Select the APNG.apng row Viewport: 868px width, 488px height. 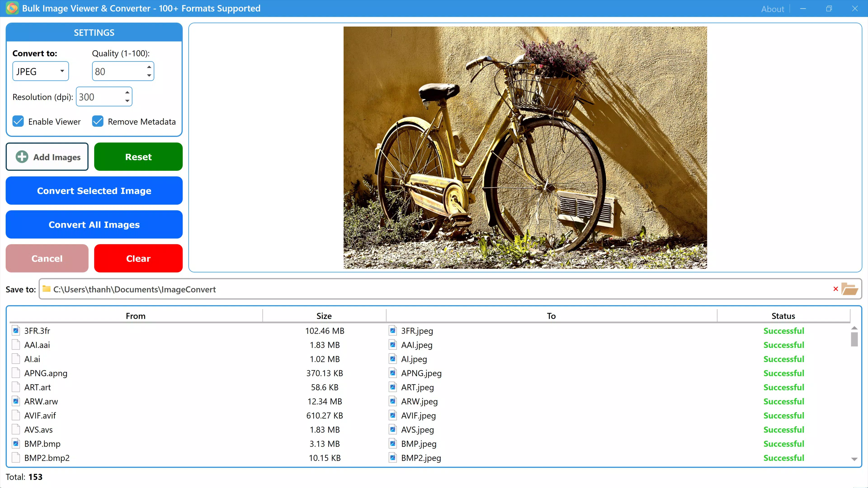coord(430,373)
